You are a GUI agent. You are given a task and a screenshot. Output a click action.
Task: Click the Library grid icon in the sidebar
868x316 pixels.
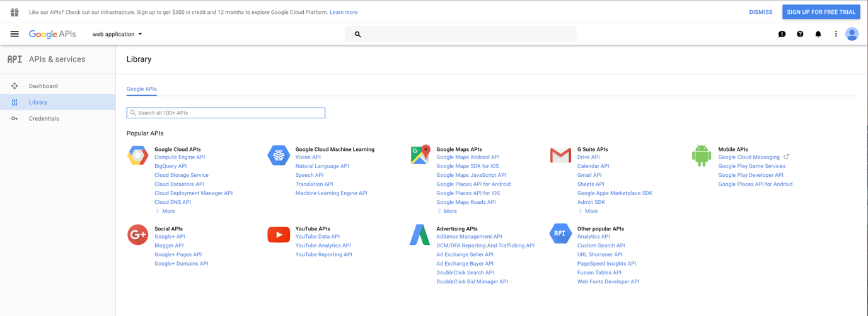click(14, 102)
